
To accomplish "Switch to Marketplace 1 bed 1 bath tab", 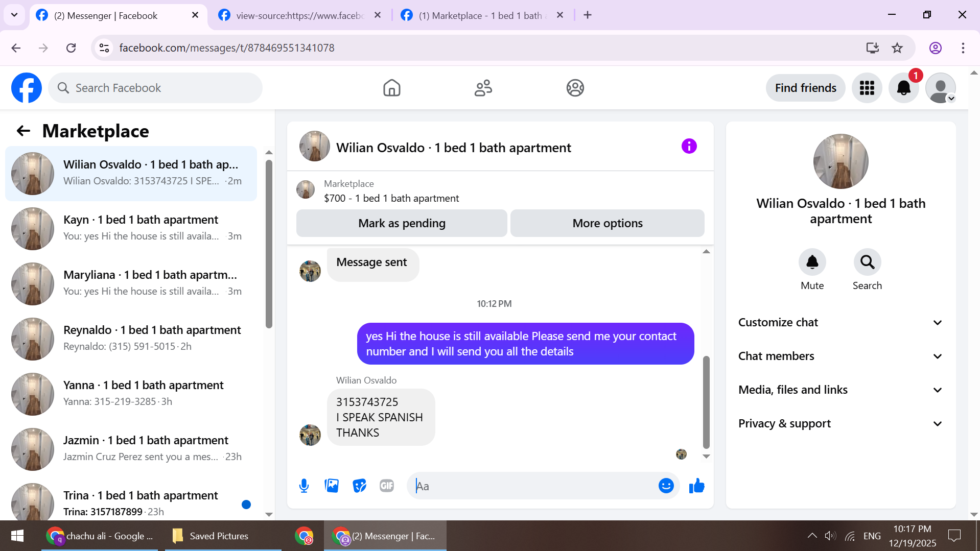I will pos(482,16).
